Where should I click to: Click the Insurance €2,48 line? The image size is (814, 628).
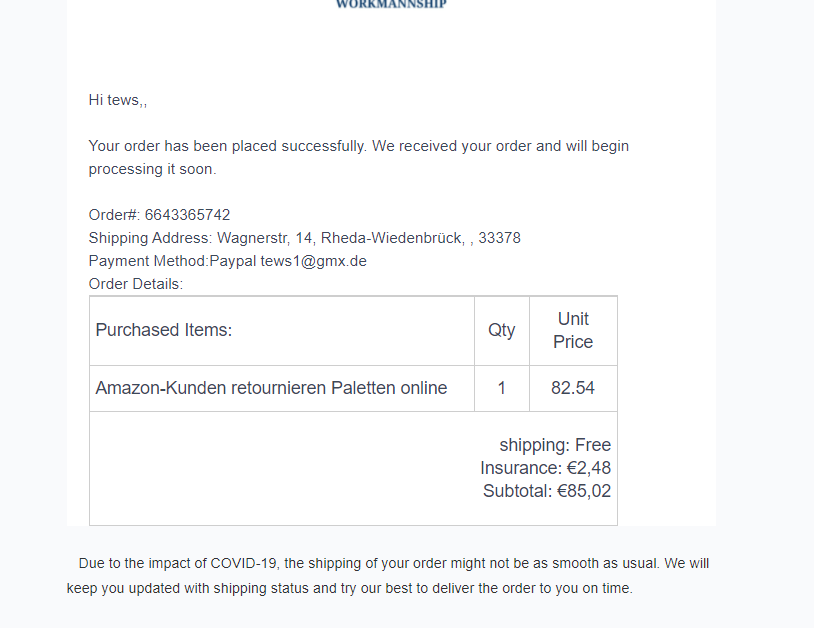coord(545,468)
